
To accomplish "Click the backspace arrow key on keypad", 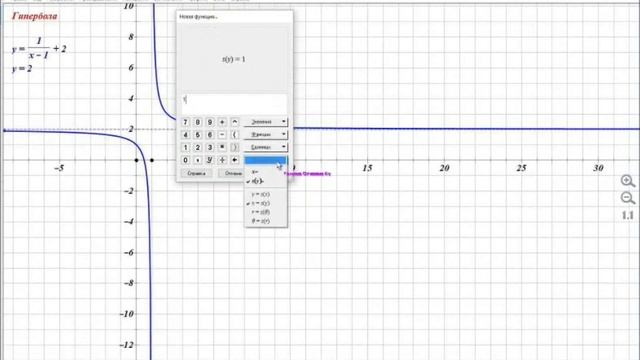I will (x=234, y=160).
